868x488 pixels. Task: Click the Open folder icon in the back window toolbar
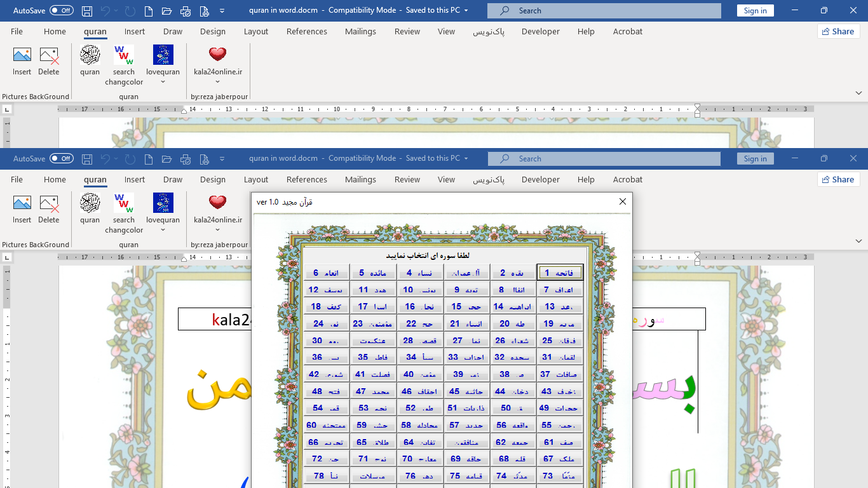coord(167,11)
